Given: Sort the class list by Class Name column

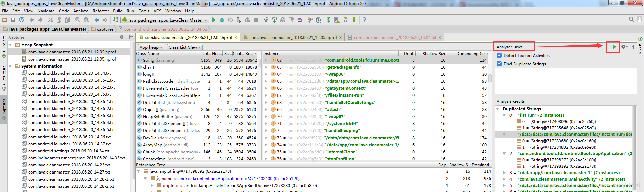Looking at the screenshot, I should pyautogui.click(x=168, y=53).
